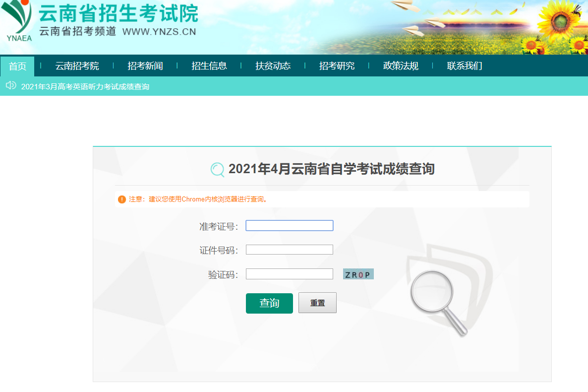Focus the 准考证号 input field
The width and height of the screenshot is (588, 392).
click(x=289, y=226)
